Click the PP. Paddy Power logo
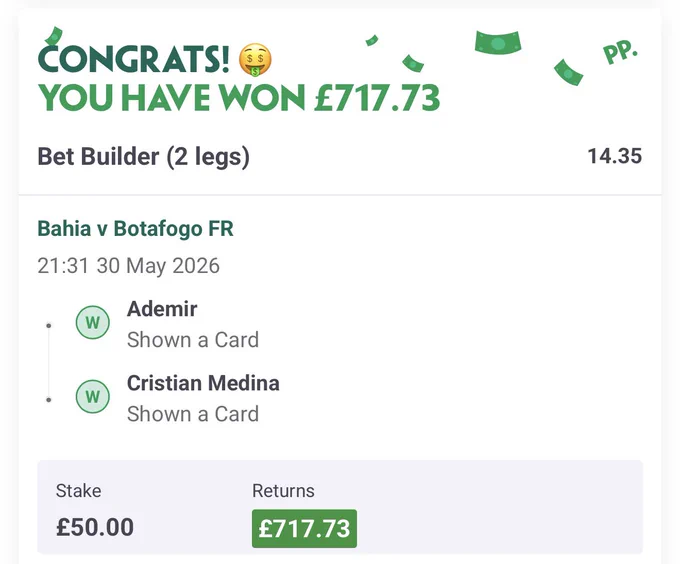680x564 pixels. 621,52
